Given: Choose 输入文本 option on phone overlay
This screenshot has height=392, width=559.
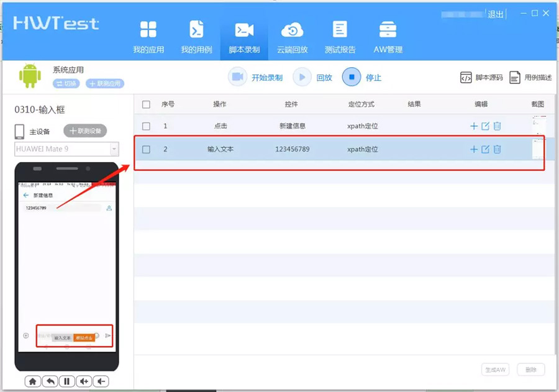Looking at the screenshot, I should pos(62,337).
